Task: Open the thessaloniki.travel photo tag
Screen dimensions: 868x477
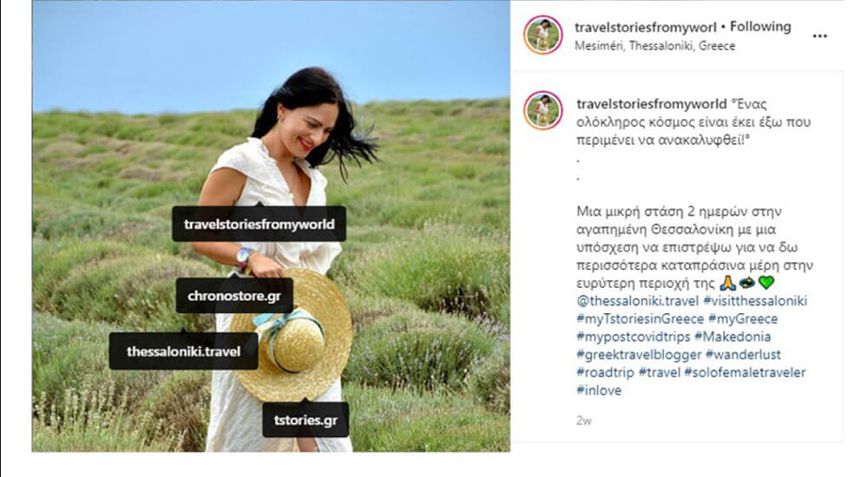Action: coord(184,351)
